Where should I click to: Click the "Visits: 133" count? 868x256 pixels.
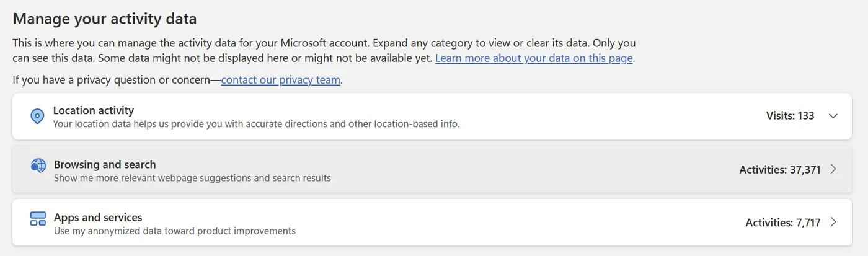click(x=790, y=116)
